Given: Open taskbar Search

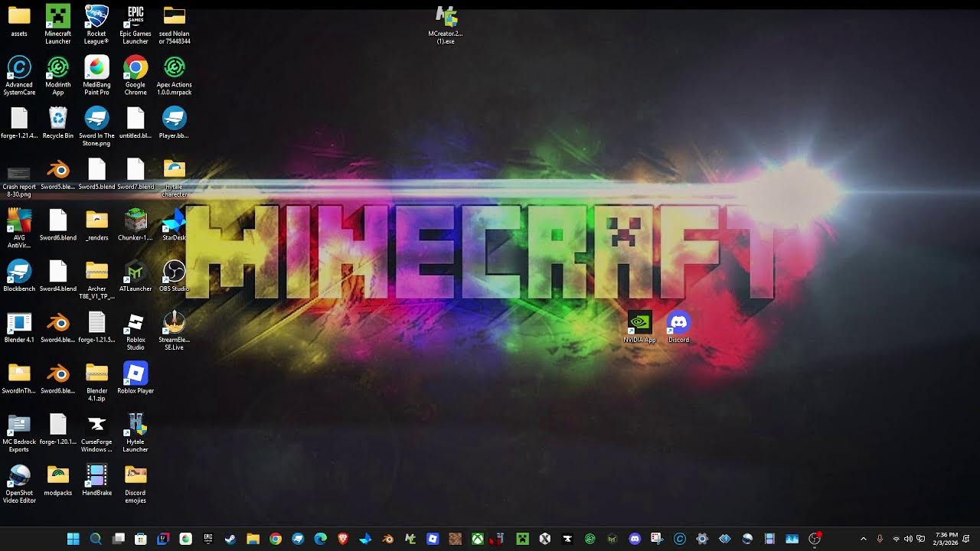Looking at the screenshot, I should pyautogui.click(x=96, y=539).
